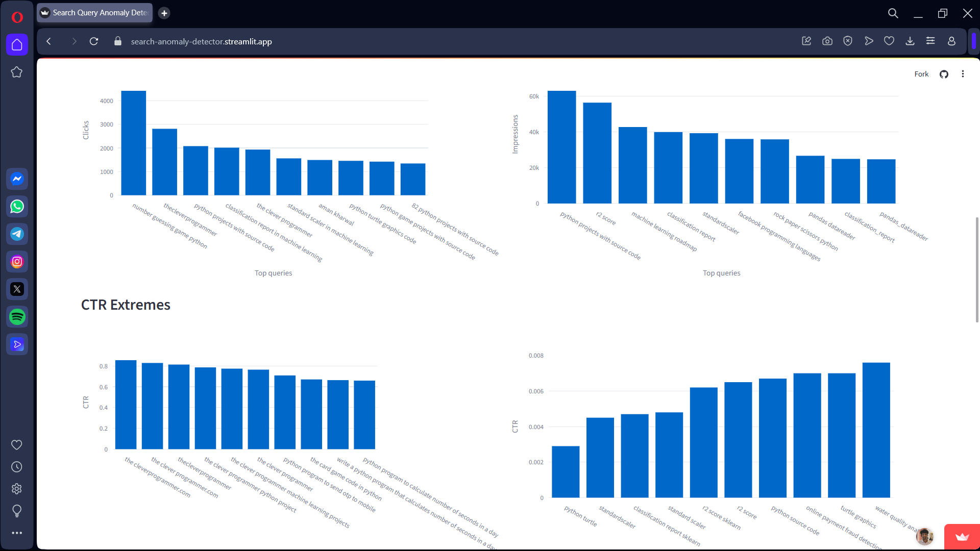Expand sidebar more options ellipsis

pos(17,533)
